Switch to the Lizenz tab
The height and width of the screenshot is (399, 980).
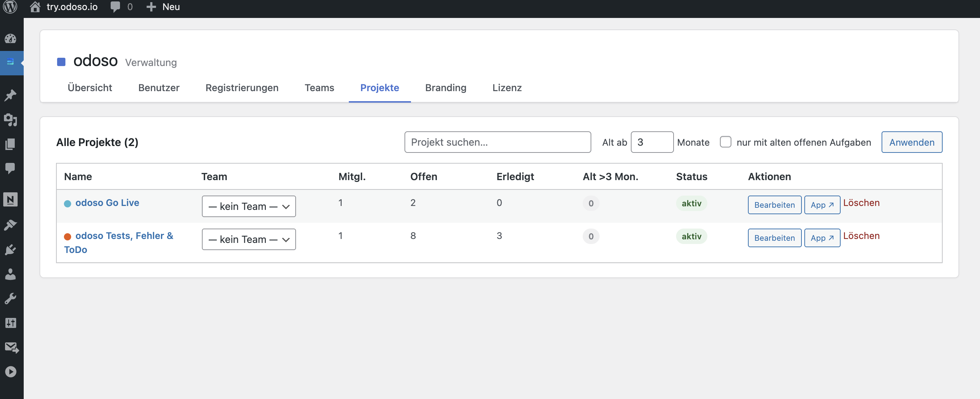(x=507, y=88)
